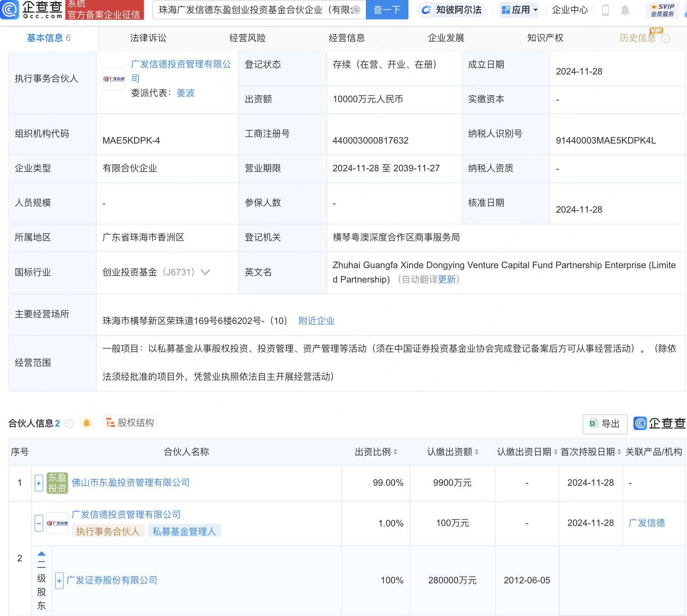Collapse 广发信德投资管理有限公司 row
Image resolution: width=687 pixels, height=616 pixels.
tap(39, 523)
